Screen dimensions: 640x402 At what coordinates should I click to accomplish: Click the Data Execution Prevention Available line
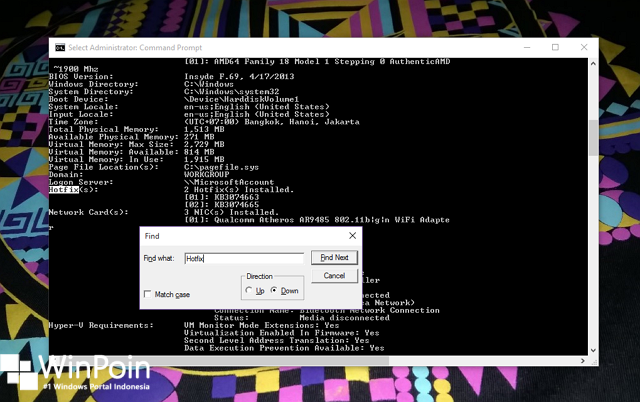pyautogui.click(x=284, y=348)
